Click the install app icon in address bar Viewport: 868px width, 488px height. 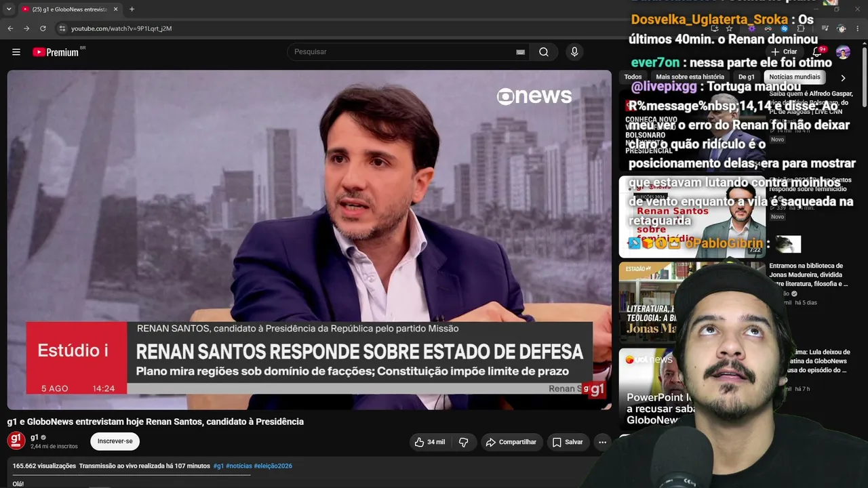(x=714, y=28)
